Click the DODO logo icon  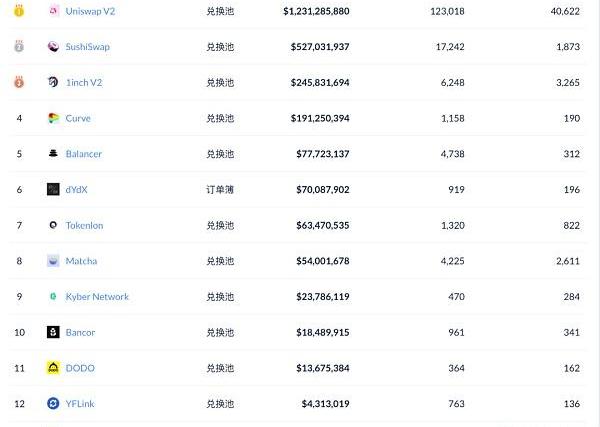tap(53, 368)
